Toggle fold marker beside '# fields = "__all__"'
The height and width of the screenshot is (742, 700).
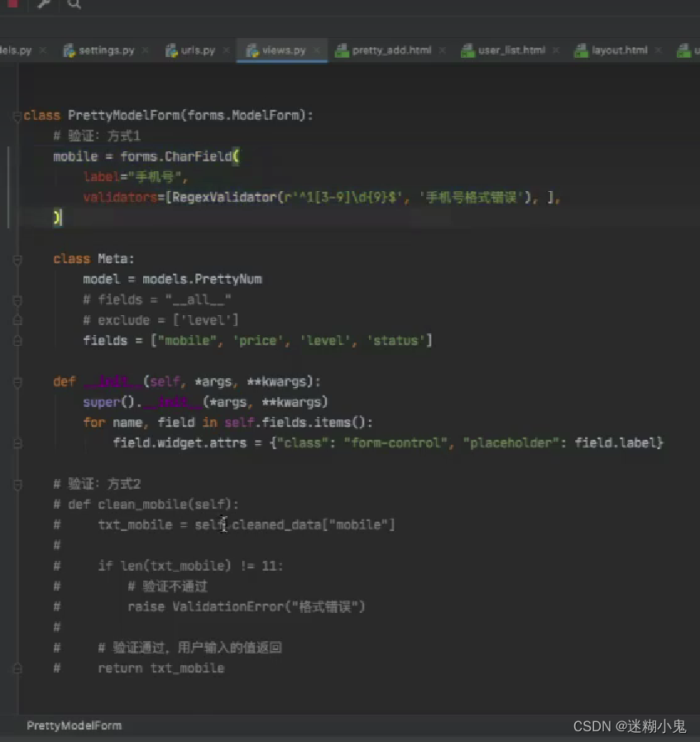click(17, 300)
